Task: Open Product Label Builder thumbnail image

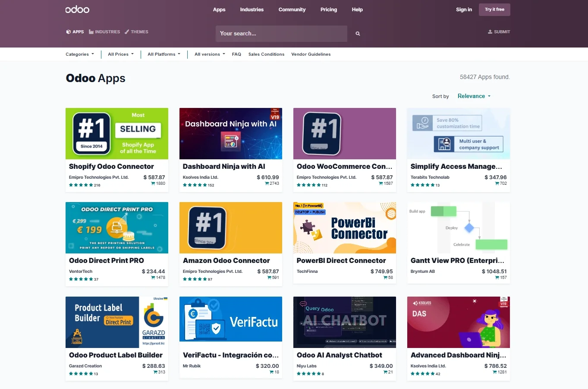Action: coord(117,322)
